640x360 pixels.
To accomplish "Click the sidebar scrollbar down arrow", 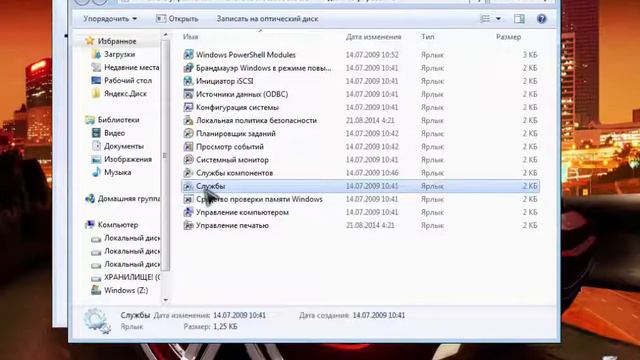I will 165,300.
